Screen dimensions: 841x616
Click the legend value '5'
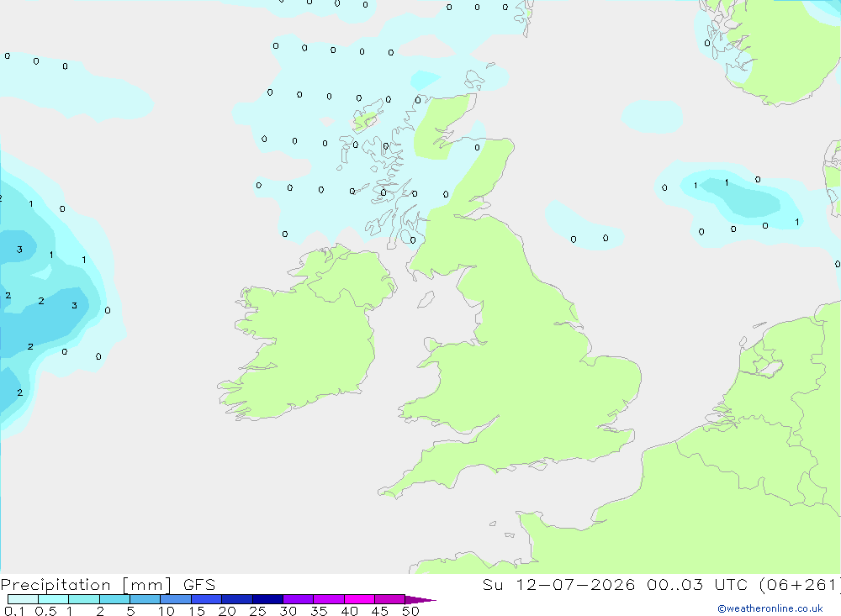pyautogui.click(x=130, y=611)
